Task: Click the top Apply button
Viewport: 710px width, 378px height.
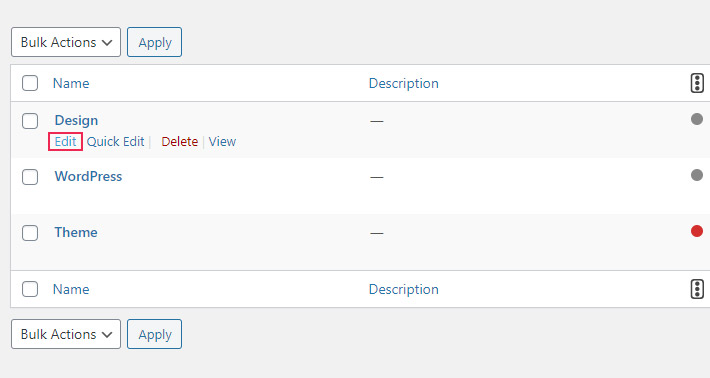Action: (x=154, y=42)
